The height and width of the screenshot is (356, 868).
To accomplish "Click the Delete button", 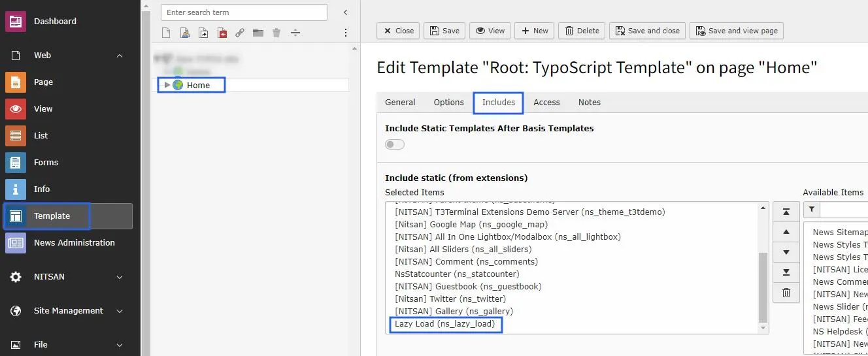I will pyautogui.click(x=582, y=31).
